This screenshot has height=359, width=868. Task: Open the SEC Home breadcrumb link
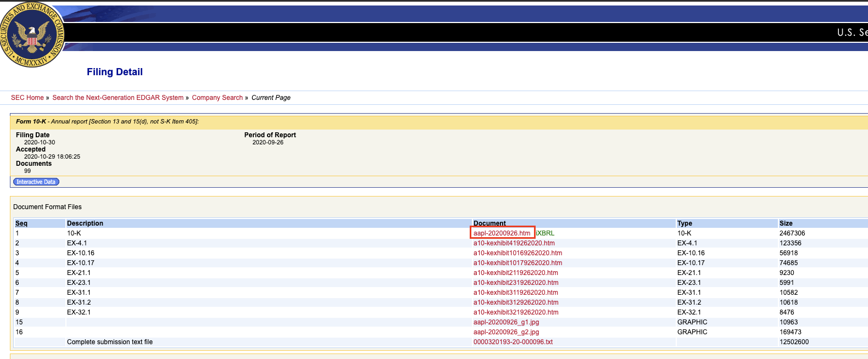27,98
